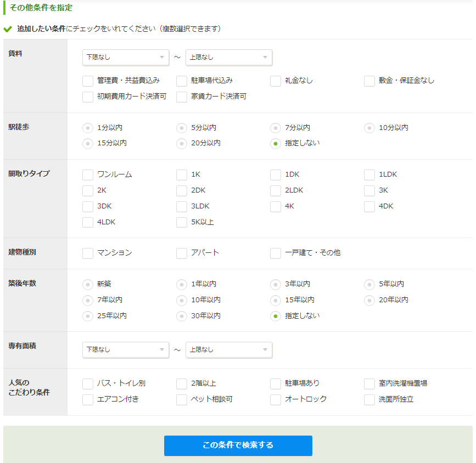Tick 敷金・保証金なし checkbox
Viewport: 476px width, 463px height.
pyautogui.click(x=369, y=81)
